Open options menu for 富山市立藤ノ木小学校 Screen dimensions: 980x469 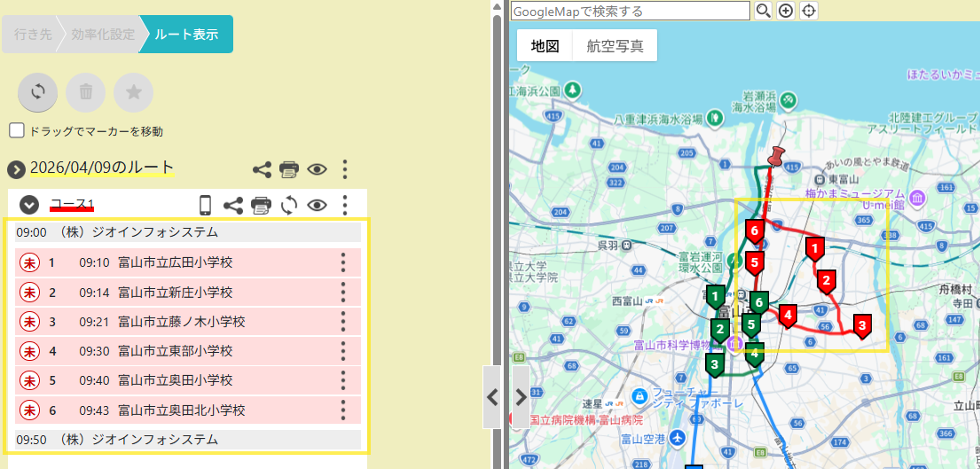tap(342, 322)
